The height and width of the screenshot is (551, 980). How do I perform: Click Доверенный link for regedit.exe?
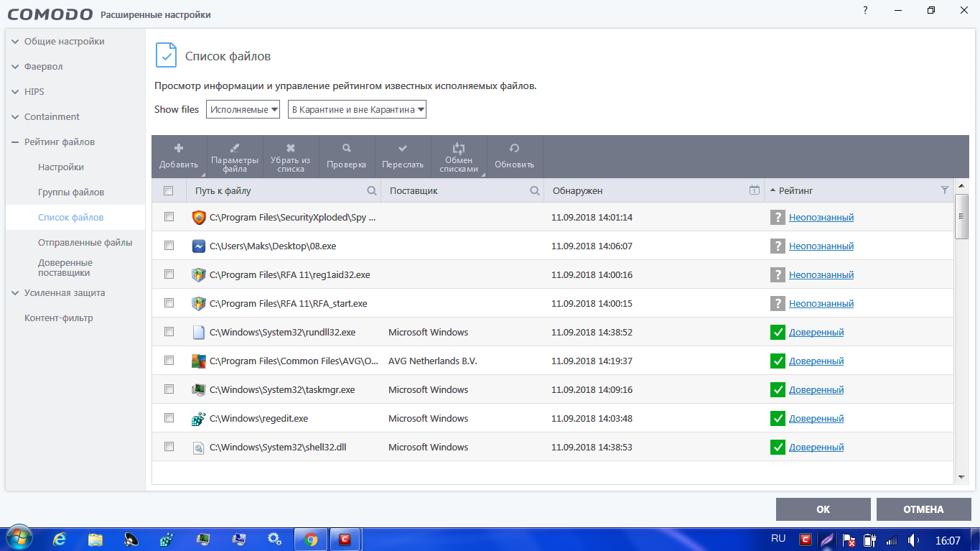(x=816, y=418)
